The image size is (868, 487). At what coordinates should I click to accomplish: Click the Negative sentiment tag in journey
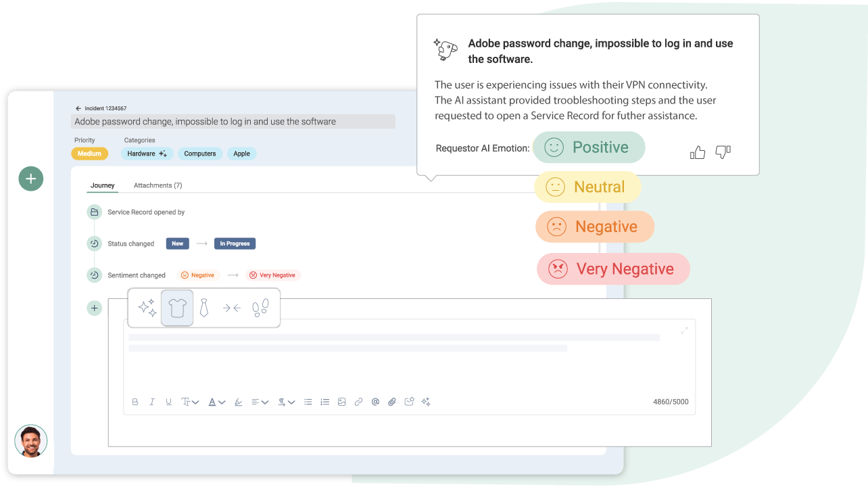(x=197, y=275)
